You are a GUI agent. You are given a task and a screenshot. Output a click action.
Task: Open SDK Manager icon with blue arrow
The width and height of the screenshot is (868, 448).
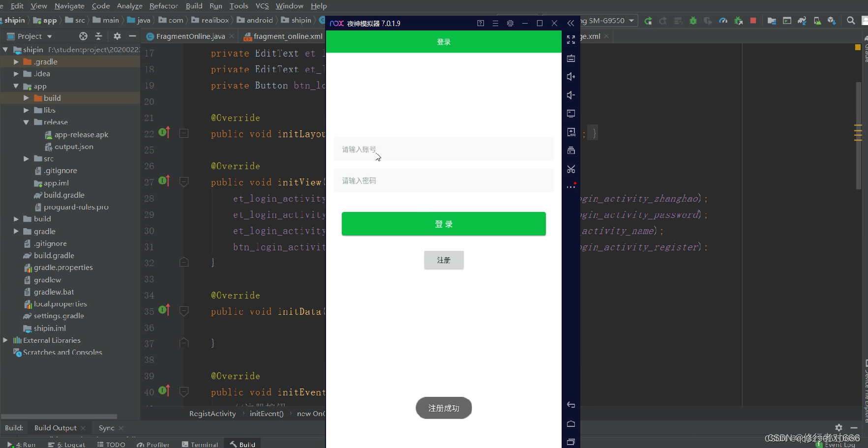pyautogui.click(x=832, y=21)
